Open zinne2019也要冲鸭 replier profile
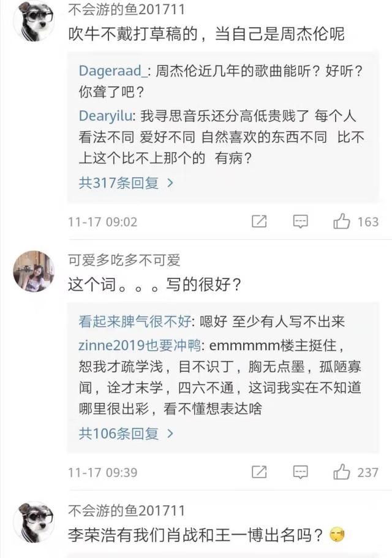The height and width of the screenshot is (558, 392). tap(139, 344)
